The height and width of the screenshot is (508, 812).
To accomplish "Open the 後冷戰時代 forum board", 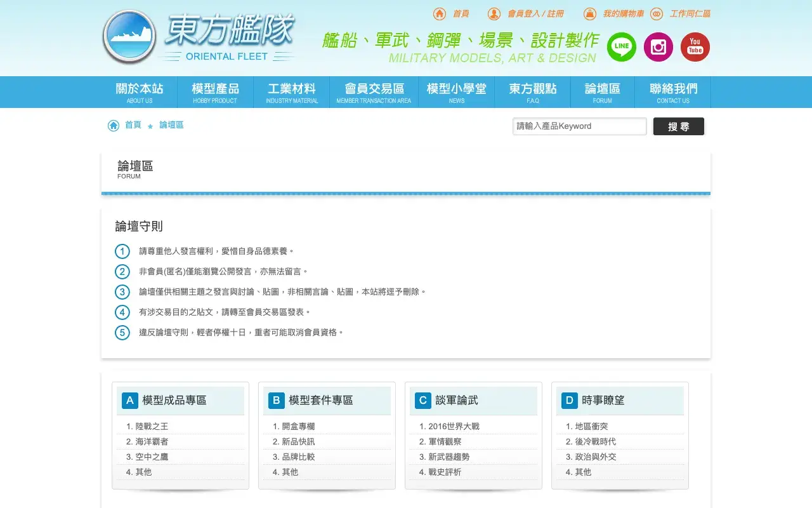I will 596,442.
